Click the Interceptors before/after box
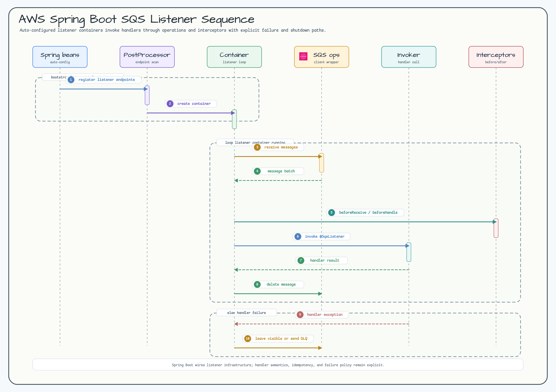The height and width of the screenshot is (392, 556). 496,57
